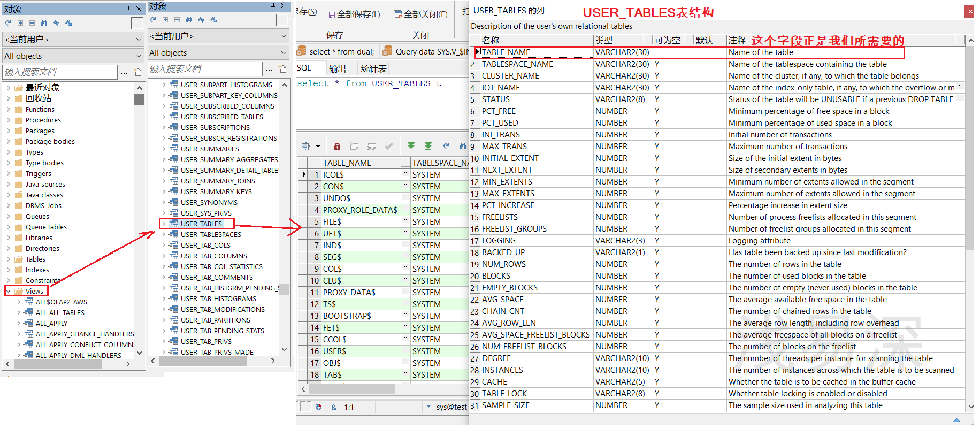Click the red lock edit-data icon in the grid toolbar

[337, 146]
